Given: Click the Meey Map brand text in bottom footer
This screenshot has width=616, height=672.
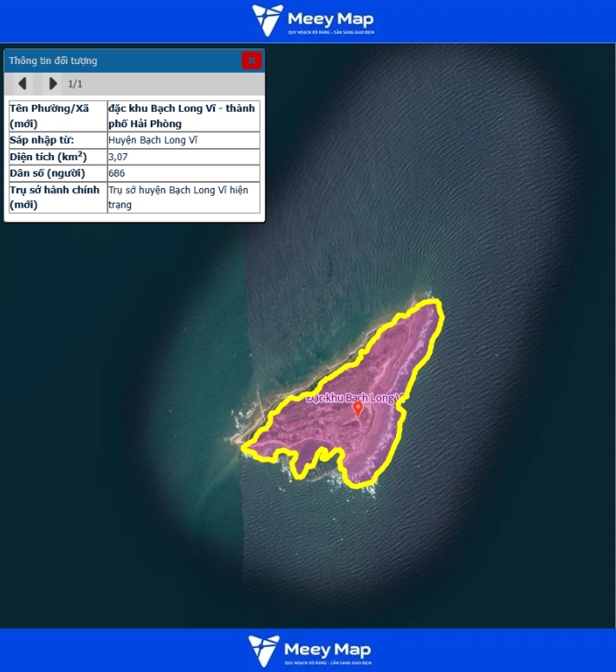Looking at the screenshot, I should click(327, 649).
